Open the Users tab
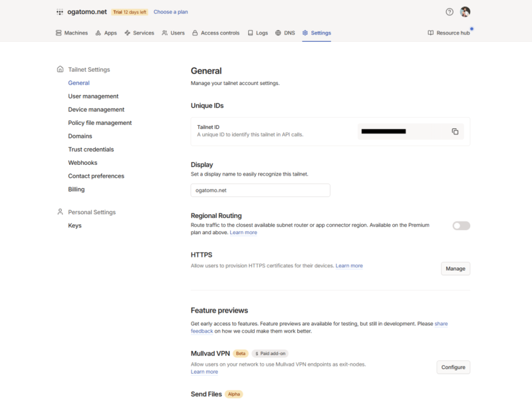 coord(173,33)
